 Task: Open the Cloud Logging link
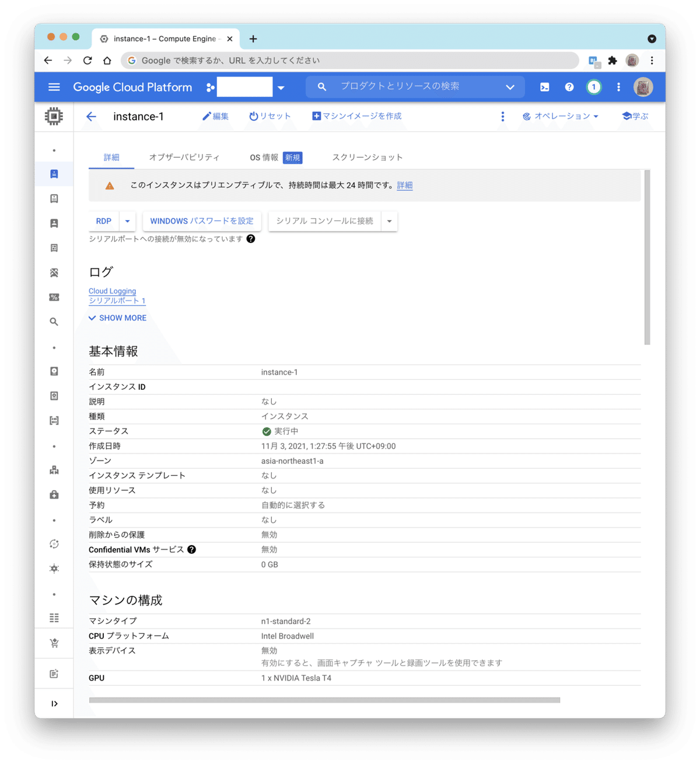pos(112,291)
